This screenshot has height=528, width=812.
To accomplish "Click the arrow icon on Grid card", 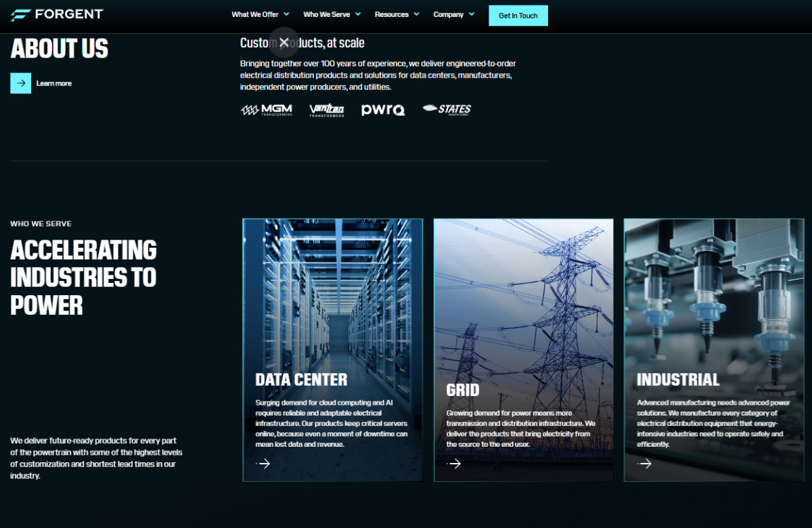I will click(x=455, y=464).
